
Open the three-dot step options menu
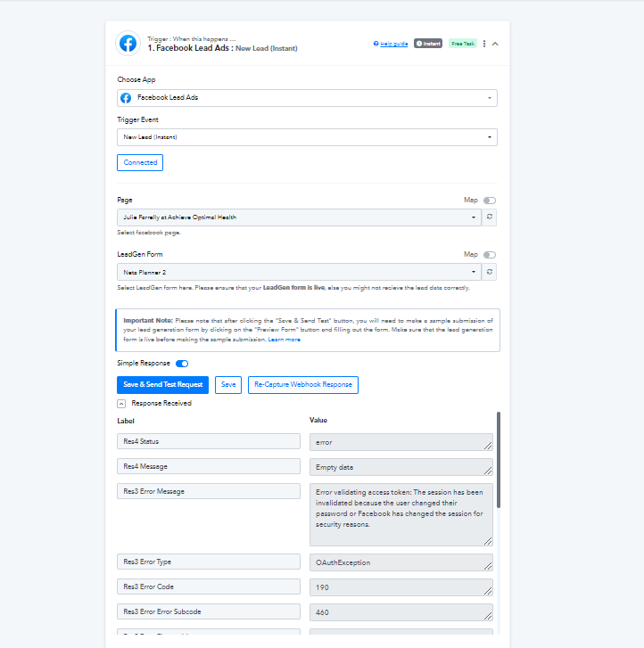tap(484, 44)
